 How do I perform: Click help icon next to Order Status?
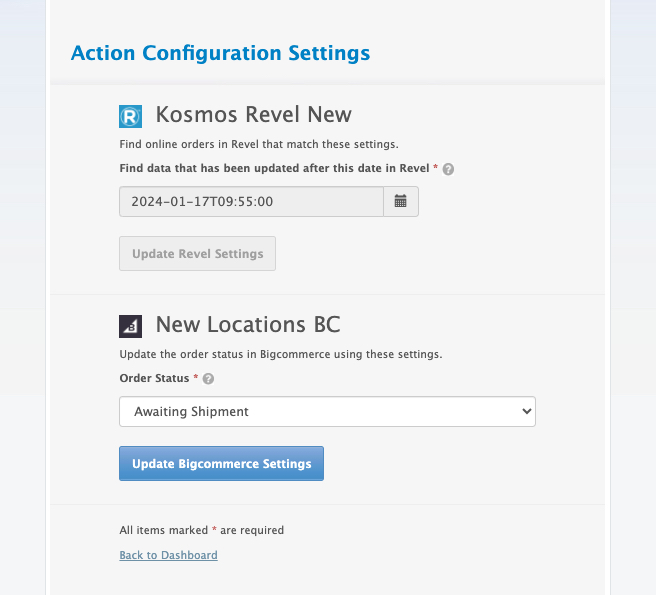208,379
